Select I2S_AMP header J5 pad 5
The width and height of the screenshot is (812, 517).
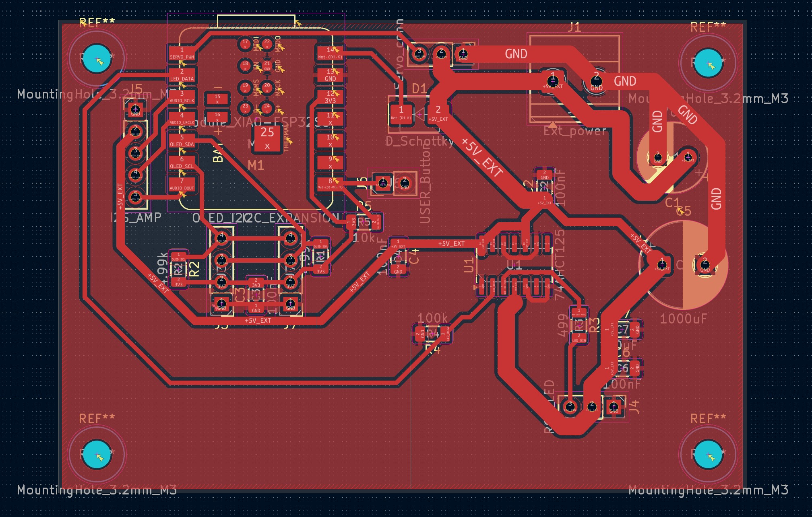coord(135,197)
